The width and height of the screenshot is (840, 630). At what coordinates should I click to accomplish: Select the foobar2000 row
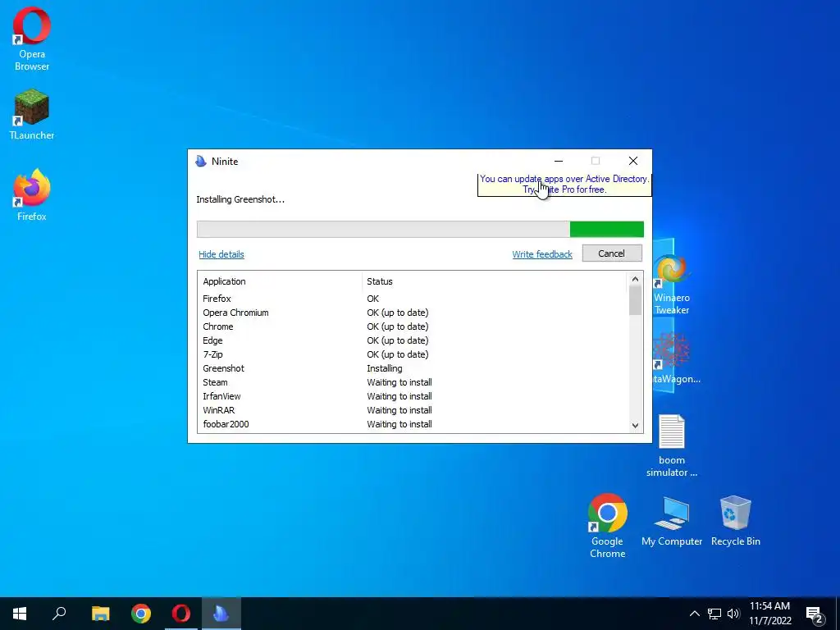(x=413, y=424)
